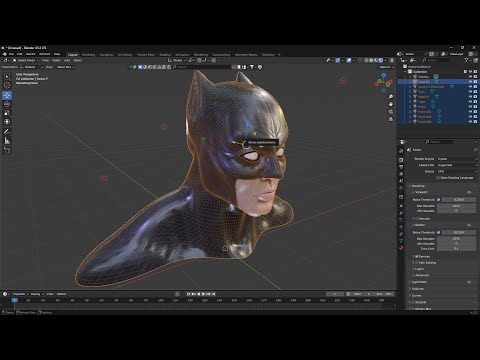Open the Global transform orientation dropdown
The height and width of the screenshot is (360, 480).
tap(177, 60)
